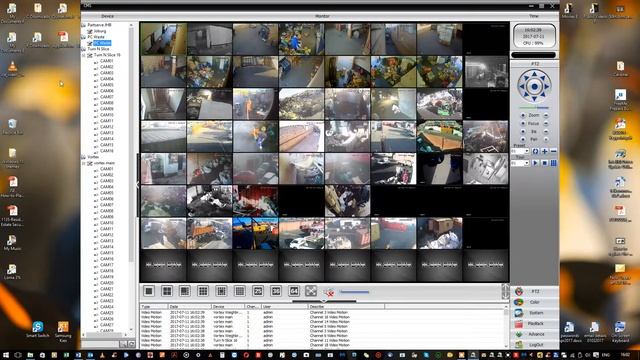Select CAM20 under vortex main
The width and height of the screenshot is (640, 360).
(107, 282)
